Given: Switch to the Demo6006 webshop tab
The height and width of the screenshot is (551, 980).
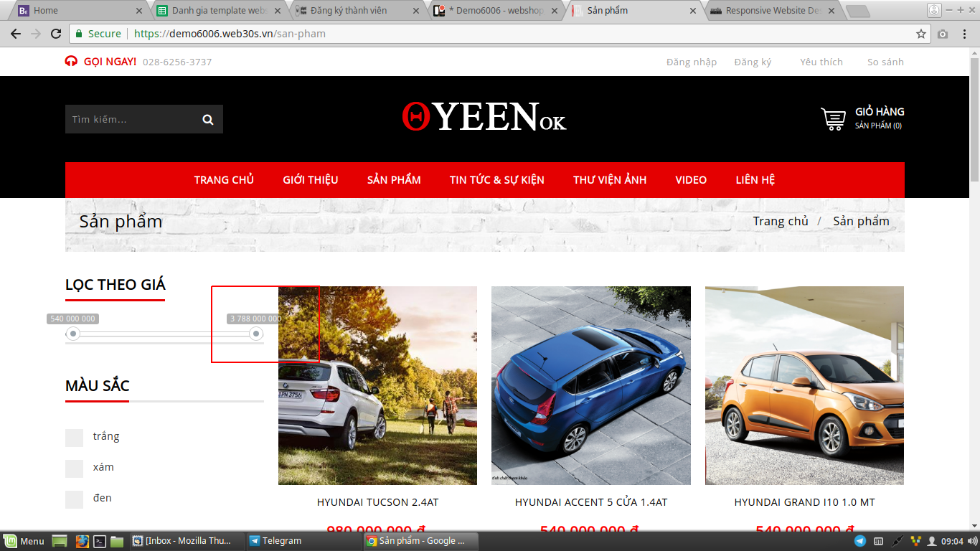Looking at the screenshot, I should (495, 11).
